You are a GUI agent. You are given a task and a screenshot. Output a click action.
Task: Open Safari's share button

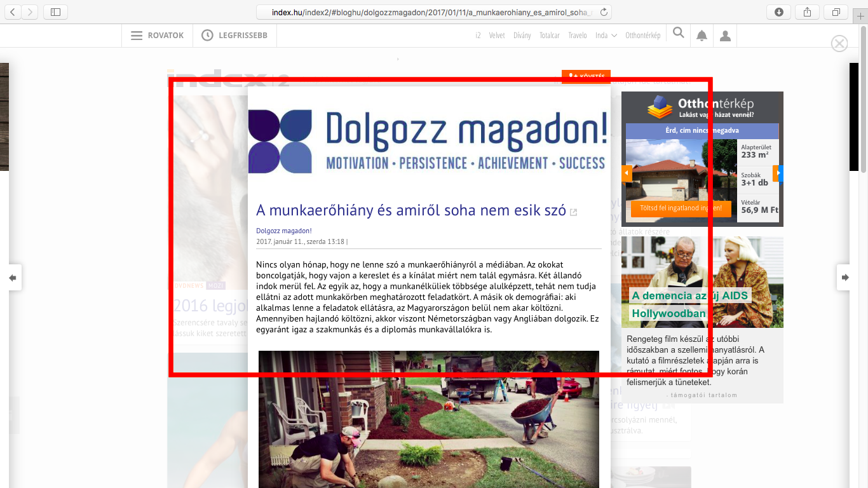pos(808,11)
